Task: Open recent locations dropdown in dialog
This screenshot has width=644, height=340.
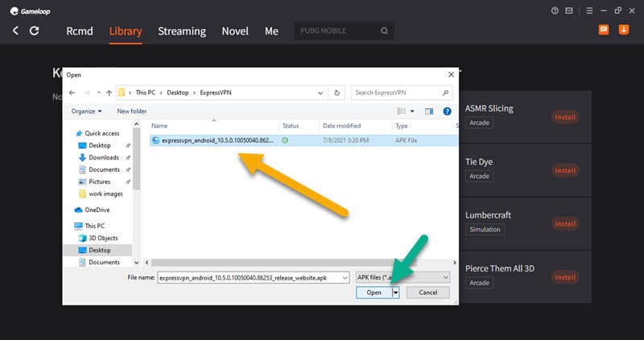Action: click(98, 93)
